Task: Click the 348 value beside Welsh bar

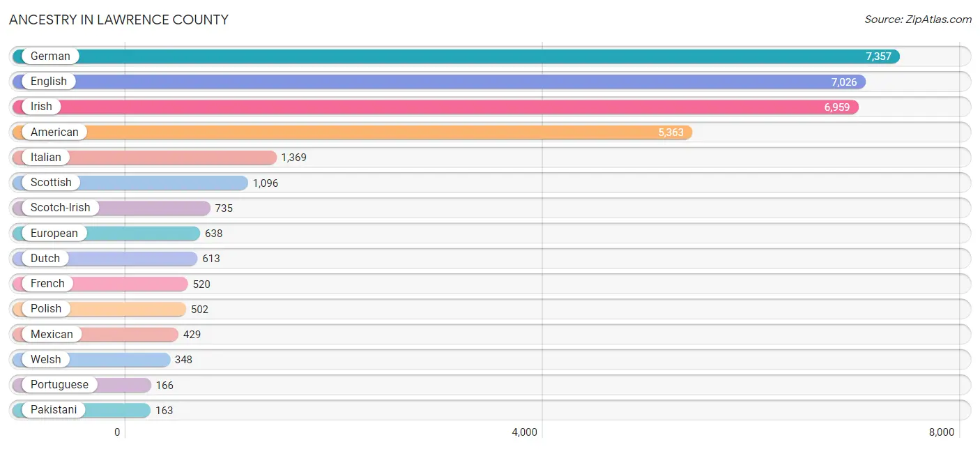Action: pos(184,360)
